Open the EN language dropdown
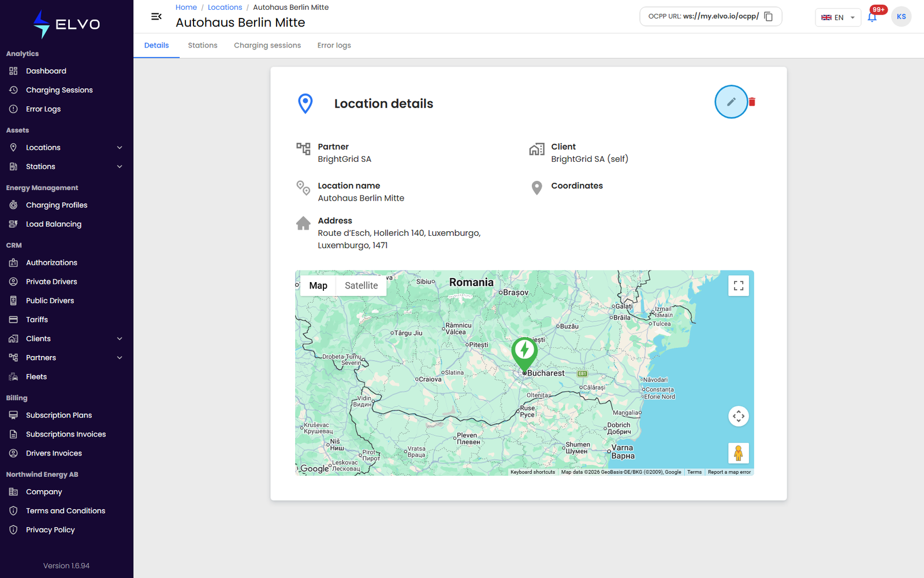This screenshot has width=924, height=578. point(838,17)
